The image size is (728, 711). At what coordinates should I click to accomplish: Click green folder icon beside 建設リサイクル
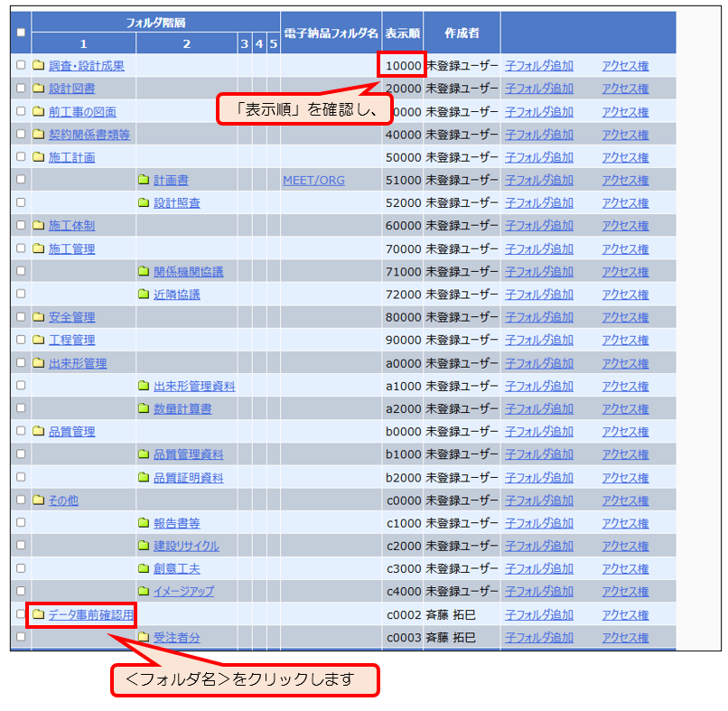tap(143, 546)
